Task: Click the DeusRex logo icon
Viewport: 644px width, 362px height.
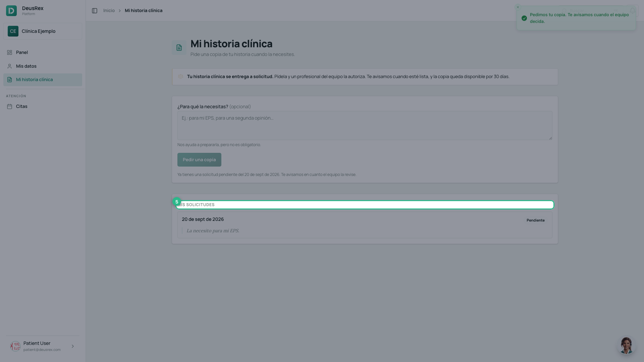Action: pyautogui.click(x=11, y=11)
